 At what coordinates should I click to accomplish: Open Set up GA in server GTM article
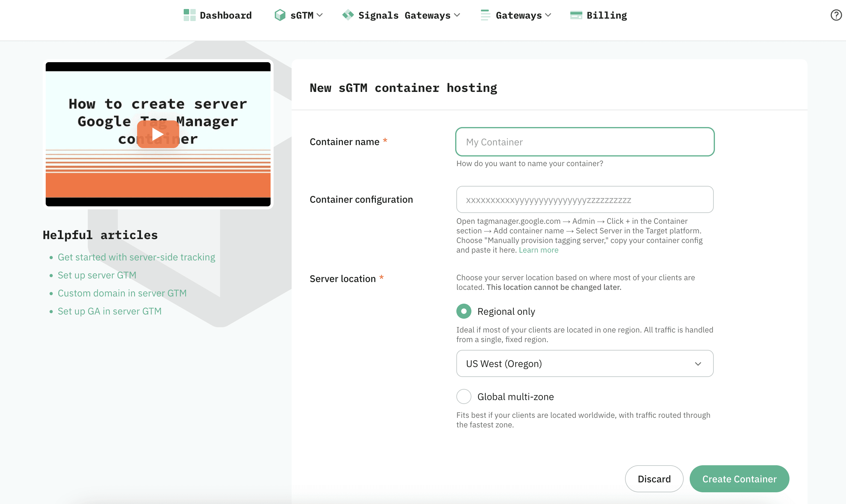click(x=109, y=311)
